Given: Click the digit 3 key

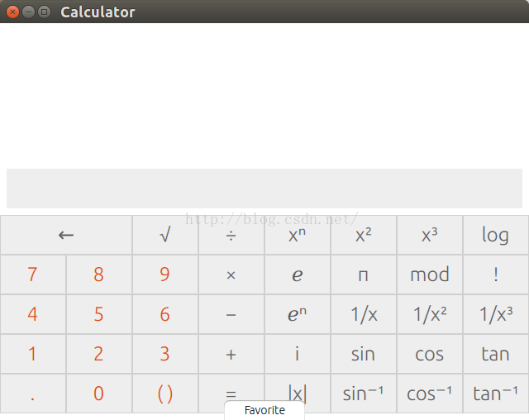Looking at the screenshot, I should pos(165,354).
